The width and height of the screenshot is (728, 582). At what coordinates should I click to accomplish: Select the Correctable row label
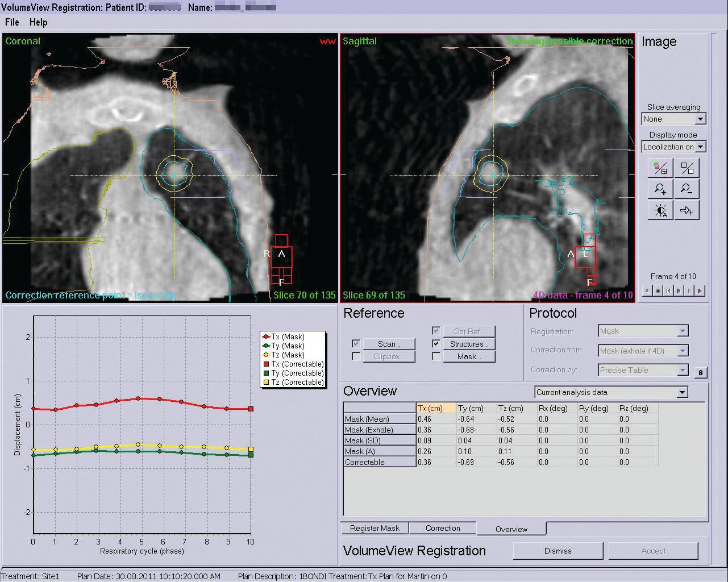[380, 462]
